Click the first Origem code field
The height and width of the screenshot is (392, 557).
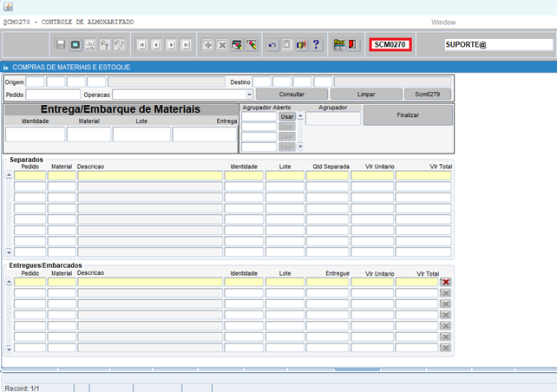click(x=36, y=82)
